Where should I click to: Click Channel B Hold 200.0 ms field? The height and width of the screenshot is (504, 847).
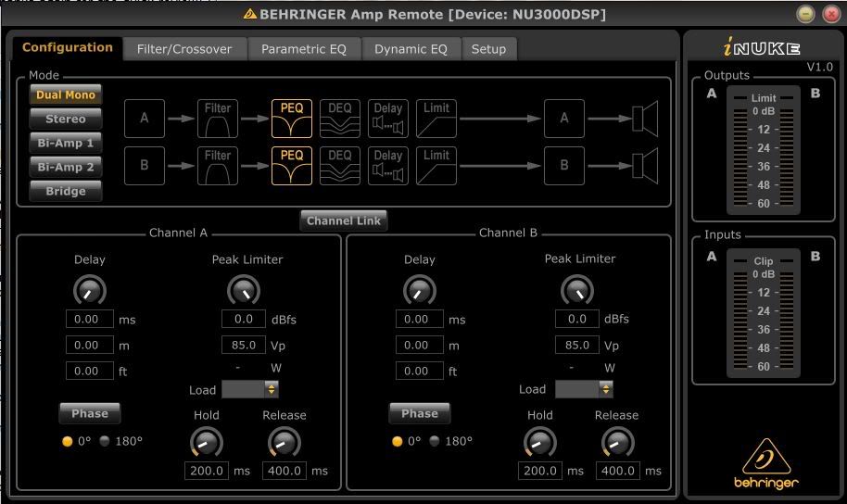click(539, 471)
